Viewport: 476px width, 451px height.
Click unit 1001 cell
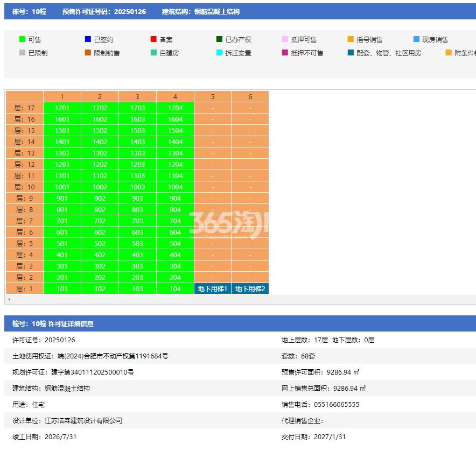[62, 187]
